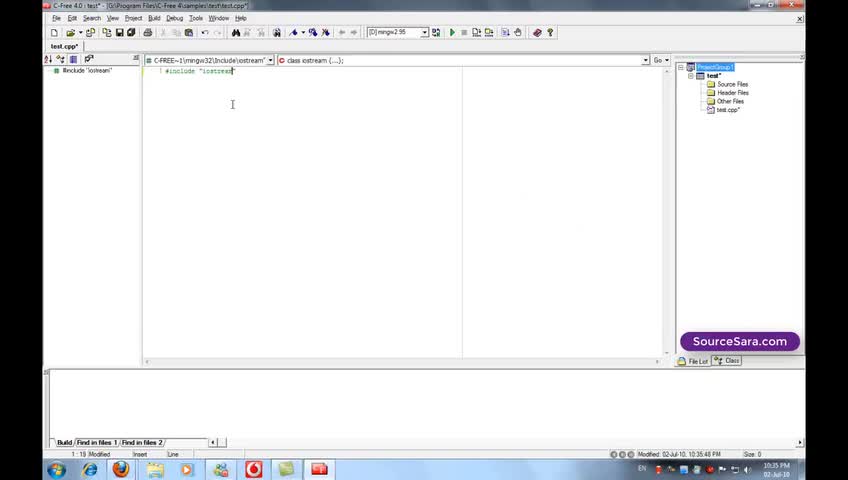848x480 pixels.
Task: Select the test.cpp* editor tab
Action: pos(64,46)
